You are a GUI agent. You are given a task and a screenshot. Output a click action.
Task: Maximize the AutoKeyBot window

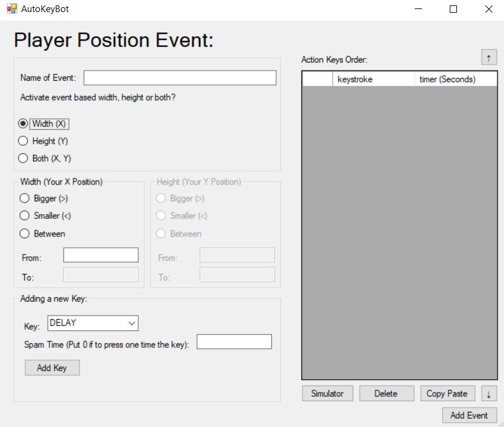pyautogui.click(x=453, y=9)
